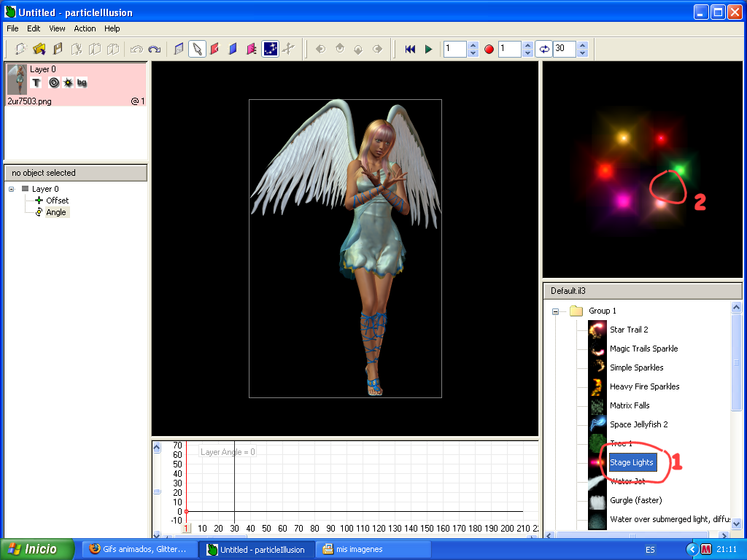
Task: Click the red Record button
Action: coord(489,49)
